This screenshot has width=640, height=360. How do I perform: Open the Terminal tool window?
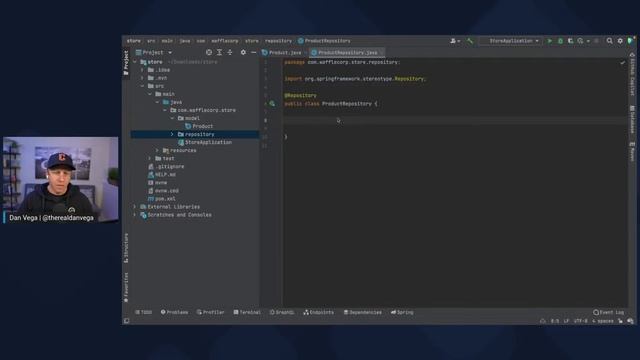point(247,312)
